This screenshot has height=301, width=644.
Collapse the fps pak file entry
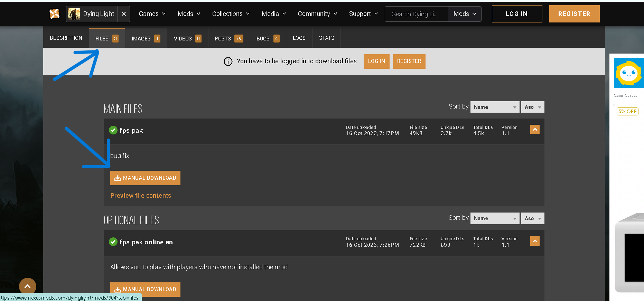[x=535, y=129]
